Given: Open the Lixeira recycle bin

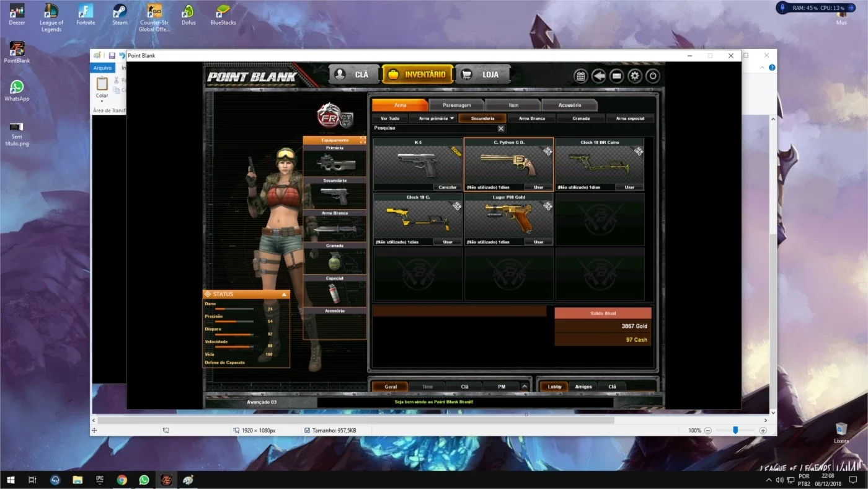Looking at the screenshot, I should point(841,433).
